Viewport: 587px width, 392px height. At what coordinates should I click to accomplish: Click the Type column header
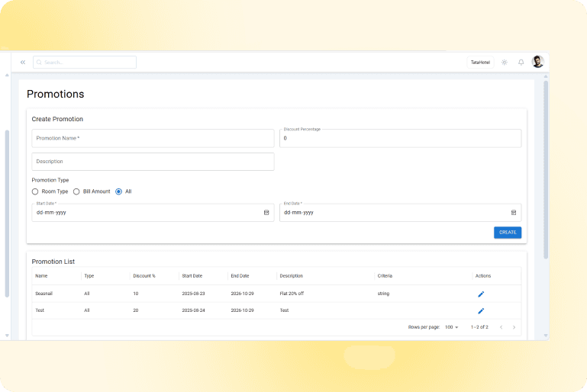(89, 276)
